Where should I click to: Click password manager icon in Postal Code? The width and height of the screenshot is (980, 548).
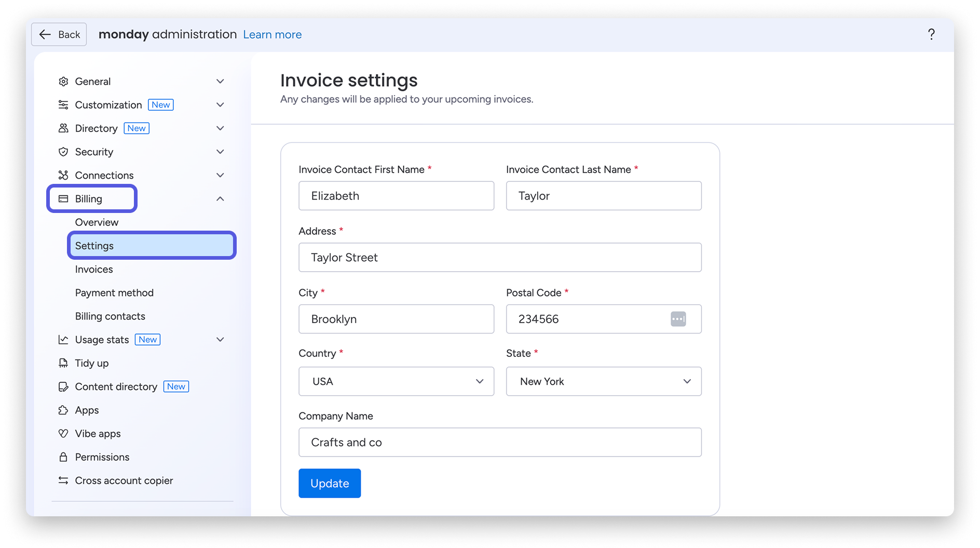[678, 319]
